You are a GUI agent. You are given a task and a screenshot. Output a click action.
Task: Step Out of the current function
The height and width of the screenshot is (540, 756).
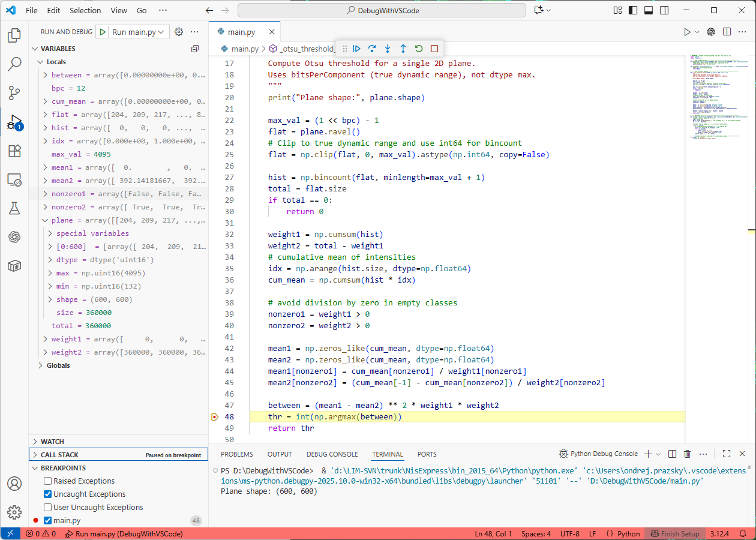coord(403,49)
